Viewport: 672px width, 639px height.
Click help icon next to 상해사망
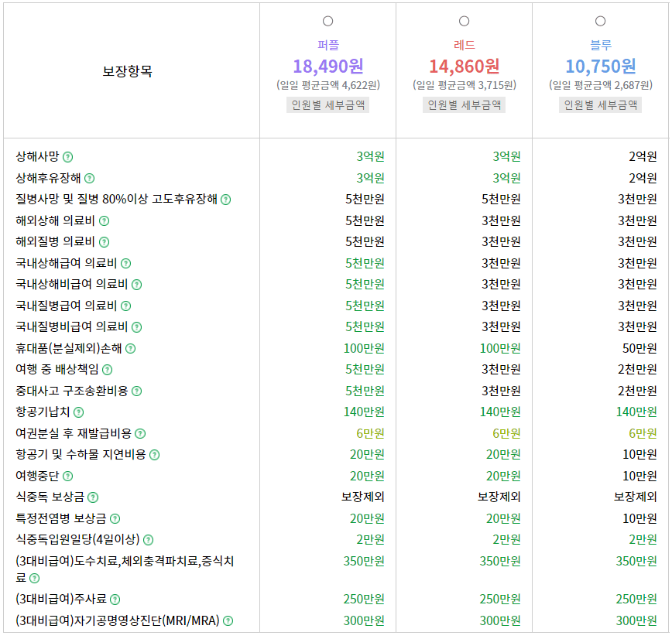coord(67,157)
